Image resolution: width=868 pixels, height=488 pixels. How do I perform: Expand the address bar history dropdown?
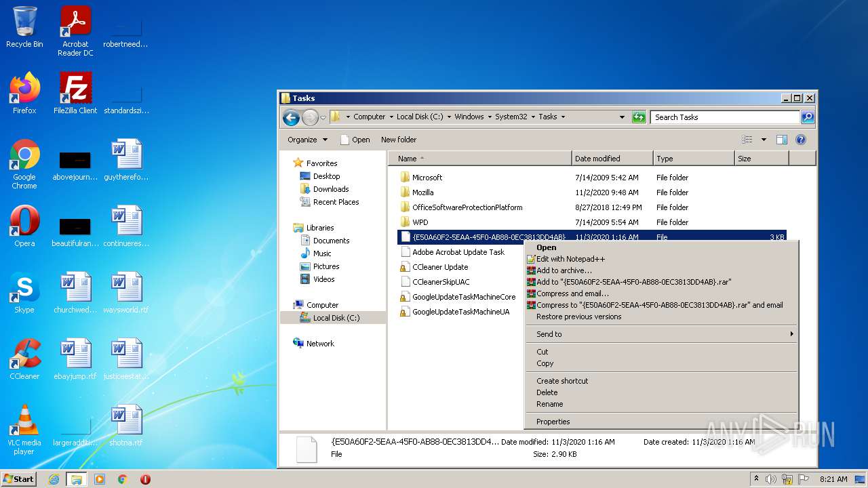[x=622, y=117]
